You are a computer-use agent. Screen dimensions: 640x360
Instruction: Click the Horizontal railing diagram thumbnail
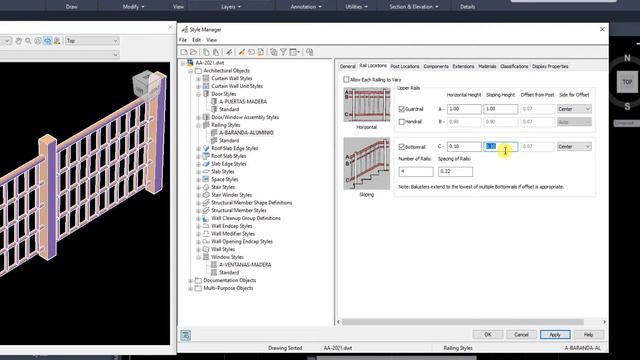pos(367,104)
